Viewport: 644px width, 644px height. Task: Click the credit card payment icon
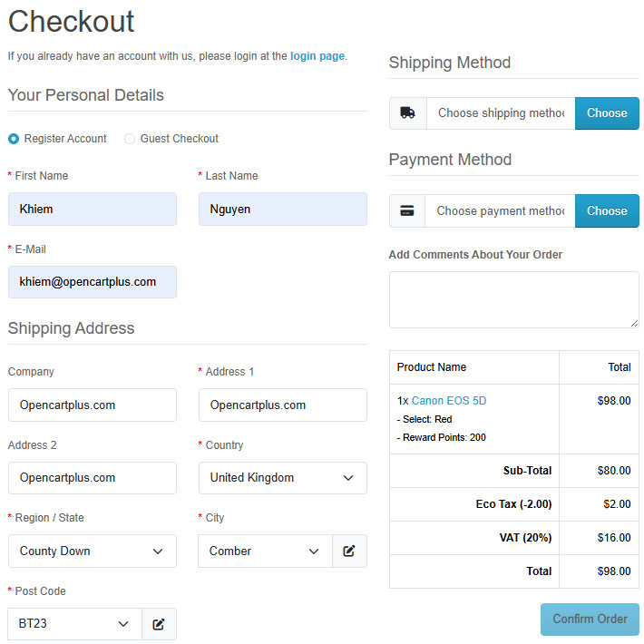(407, 210)
